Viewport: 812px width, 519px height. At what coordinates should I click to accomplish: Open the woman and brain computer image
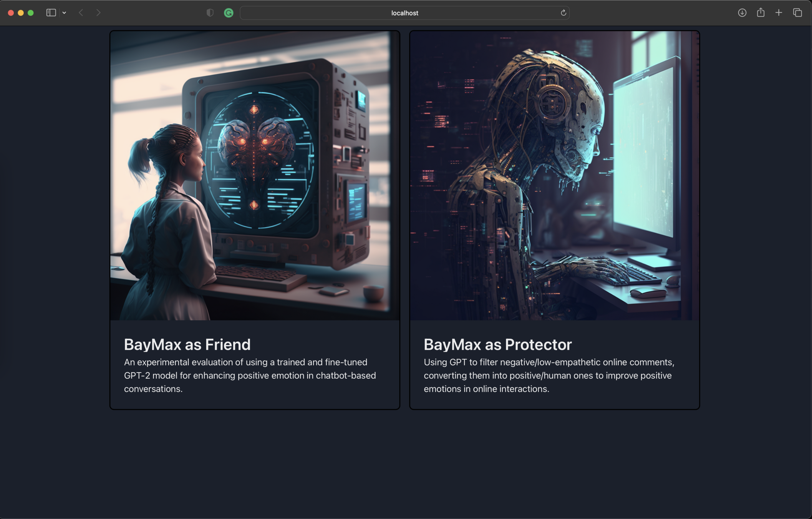pos(255,176)
